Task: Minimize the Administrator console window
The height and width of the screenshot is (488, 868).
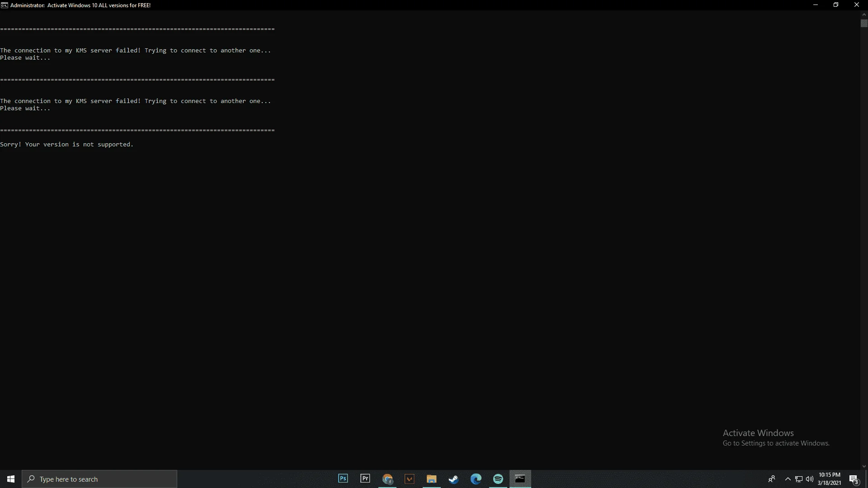Action: tap(816, 5)
